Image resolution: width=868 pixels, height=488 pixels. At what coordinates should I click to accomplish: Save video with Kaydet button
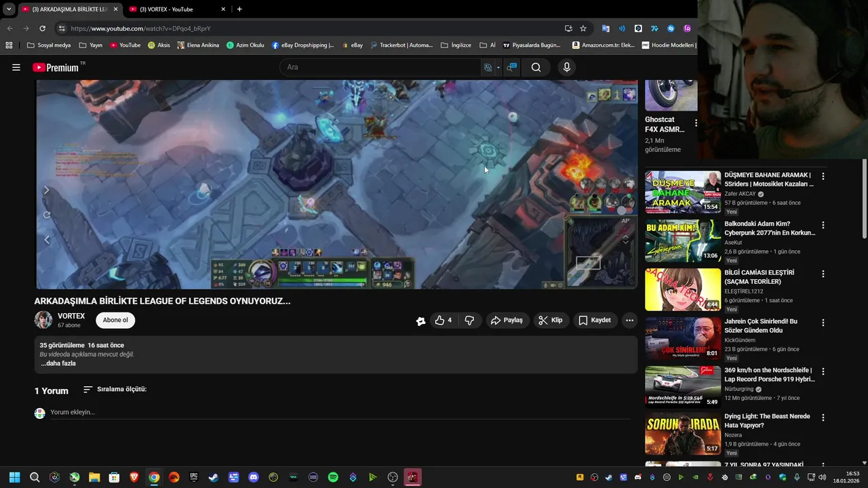point(595,321)
